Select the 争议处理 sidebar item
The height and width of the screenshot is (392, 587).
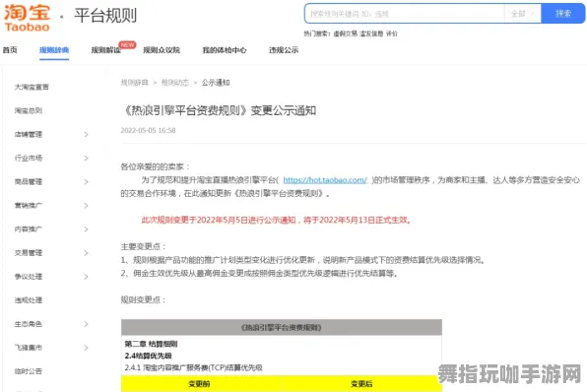click(29, 277)
